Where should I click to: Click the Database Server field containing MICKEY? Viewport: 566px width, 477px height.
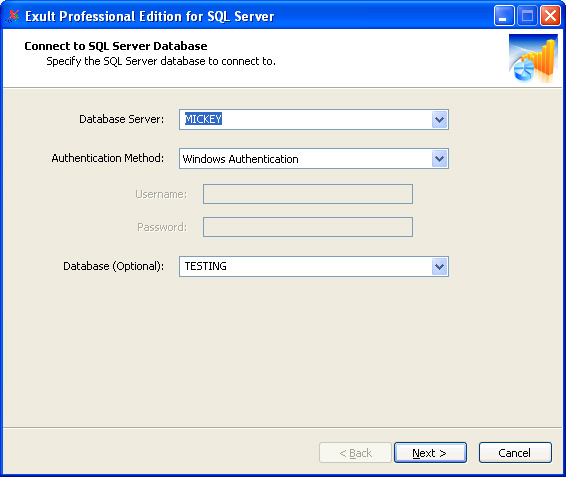314,120
